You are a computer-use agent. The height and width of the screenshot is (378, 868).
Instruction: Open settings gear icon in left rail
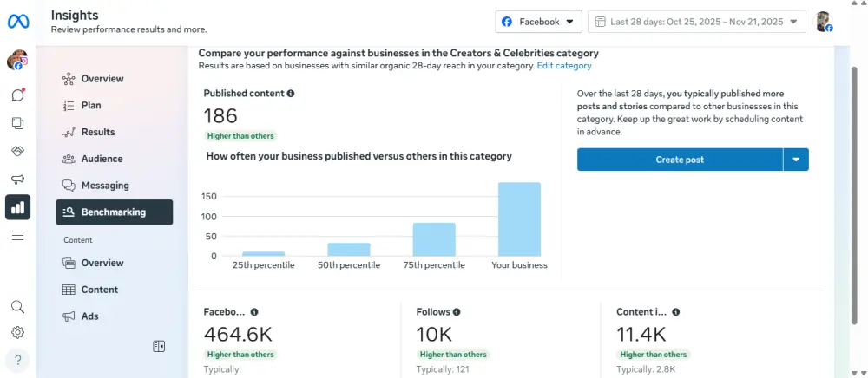(x=17, y=332)
